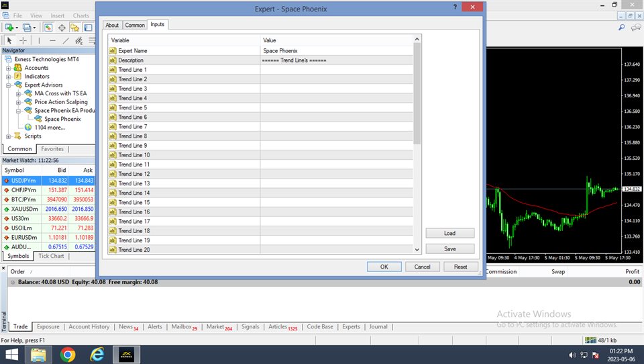This screenshot has height=364, width=644.
Task: Click the Cancel button
Action: [x=422, y=267]
